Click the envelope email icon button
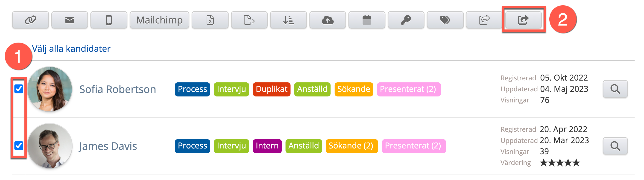The width and height of the screenshot is (644, 180). [70, 20]
